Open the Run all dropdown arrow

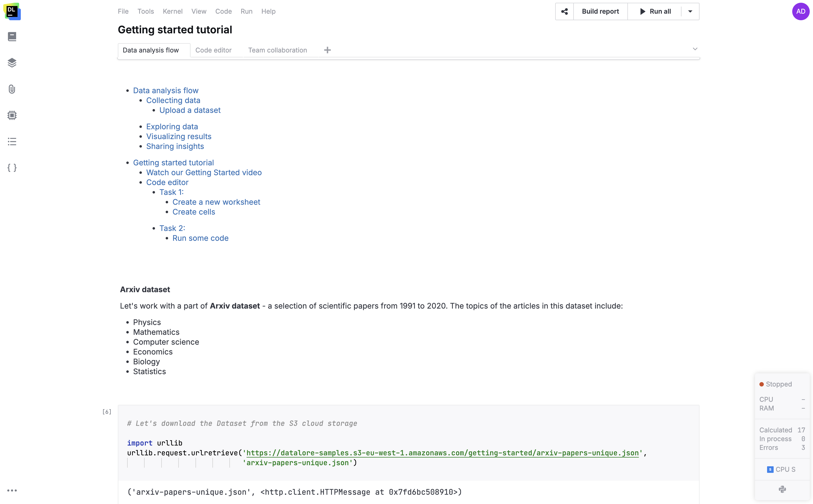click(x=689, y=11)
